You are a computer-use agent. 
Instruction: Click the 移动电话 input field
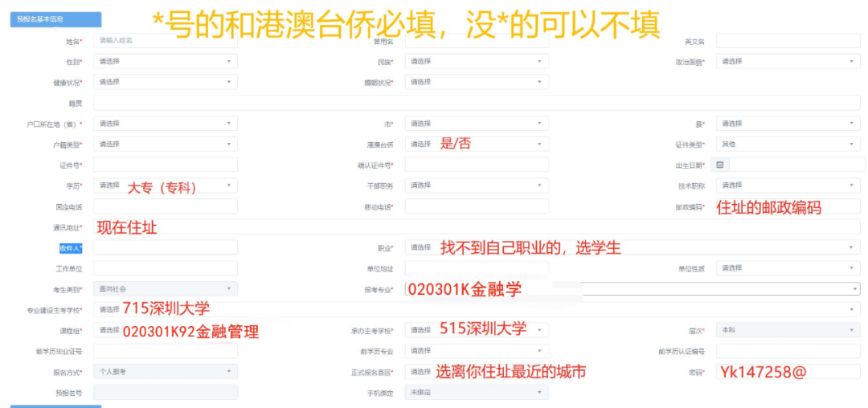pyautogui.click(x=476, y=206)
